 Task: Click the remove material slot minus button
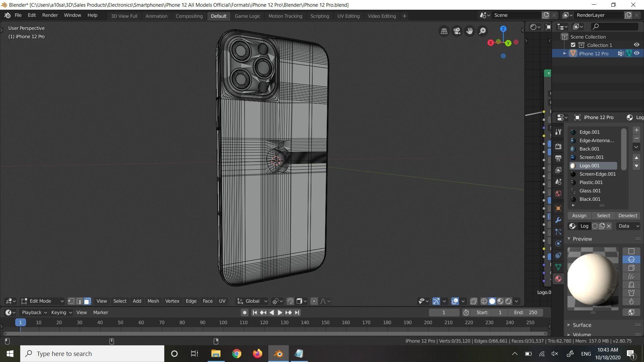point(636,138)
